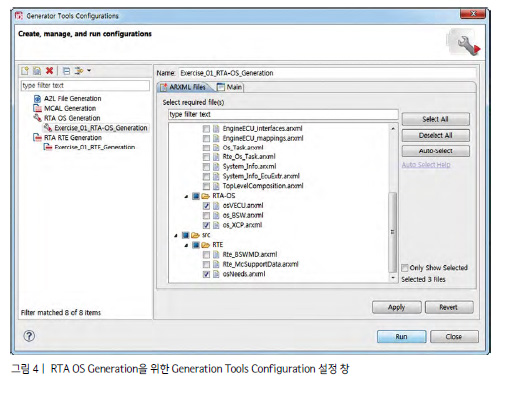Click the New launch configuration icon
Viewport: 522px width, 400px height.
pos(25,71)
